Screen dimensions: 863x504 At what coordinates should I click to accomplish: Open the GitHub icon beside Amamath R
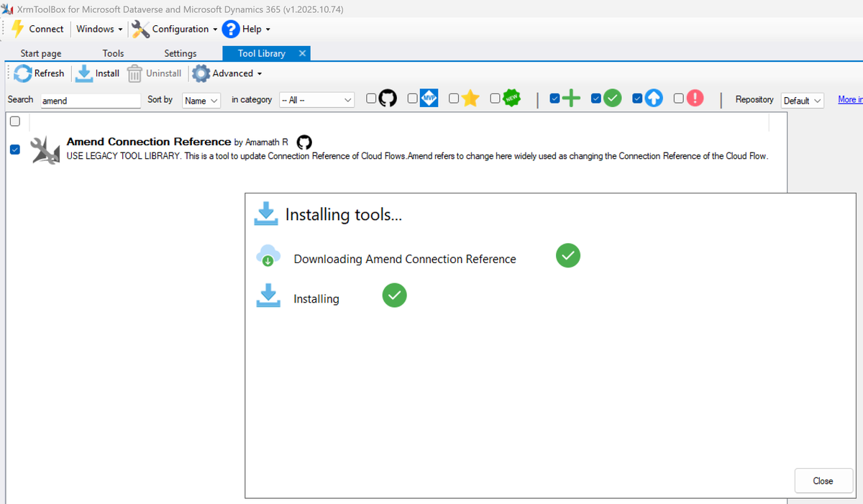(x=304, y=142)
